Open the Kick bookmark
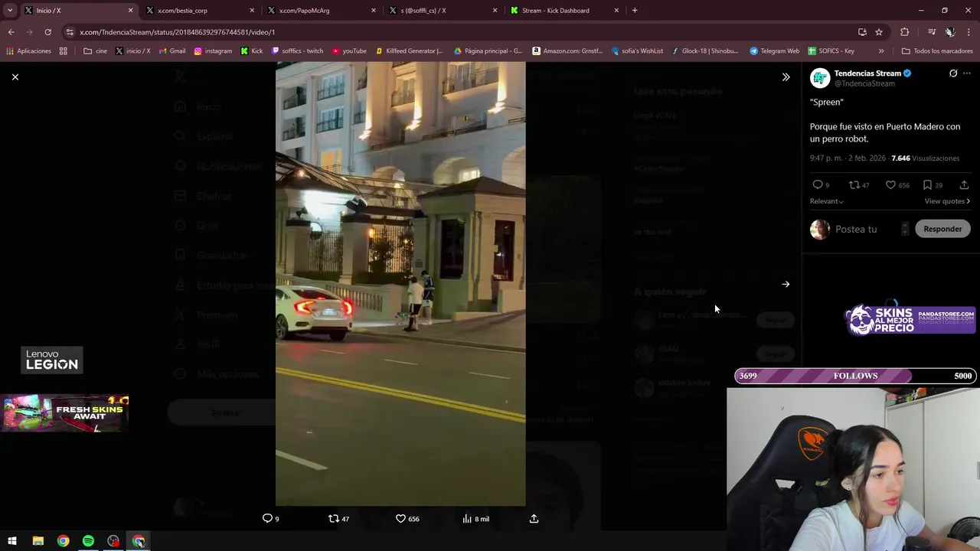 [x=252, y=51]
